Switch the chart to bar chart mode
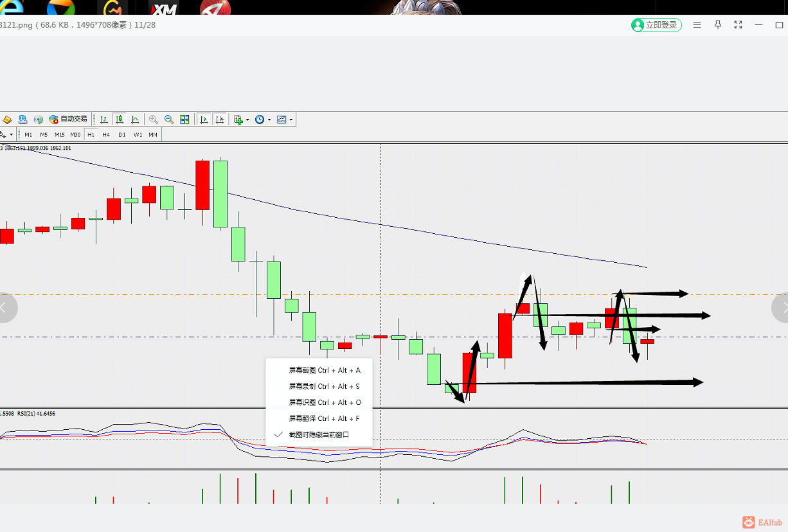 [x=103, y=120]
